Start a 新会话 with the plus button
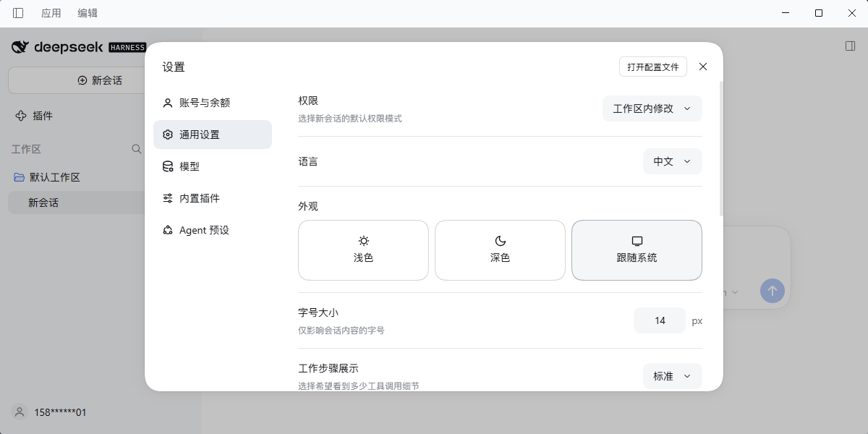The height and width of the screenshot is (434, 868). click(100, 80)
